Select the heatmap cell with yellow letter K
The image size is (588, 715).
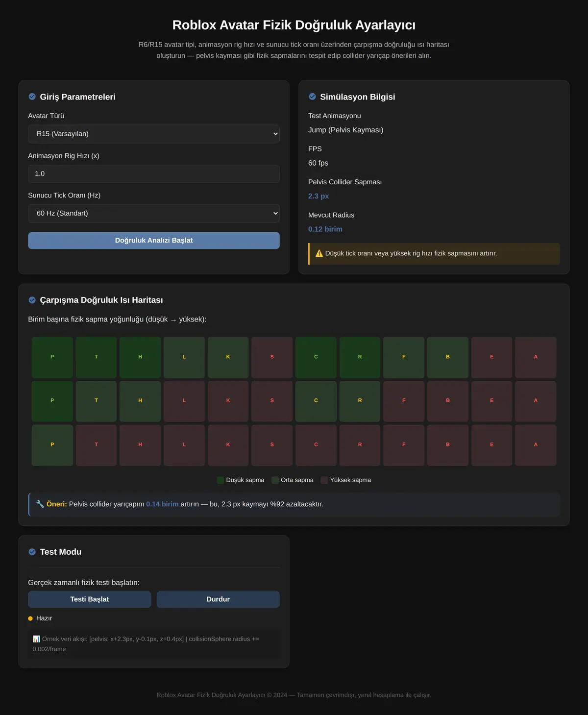click(x=228, y=357)
